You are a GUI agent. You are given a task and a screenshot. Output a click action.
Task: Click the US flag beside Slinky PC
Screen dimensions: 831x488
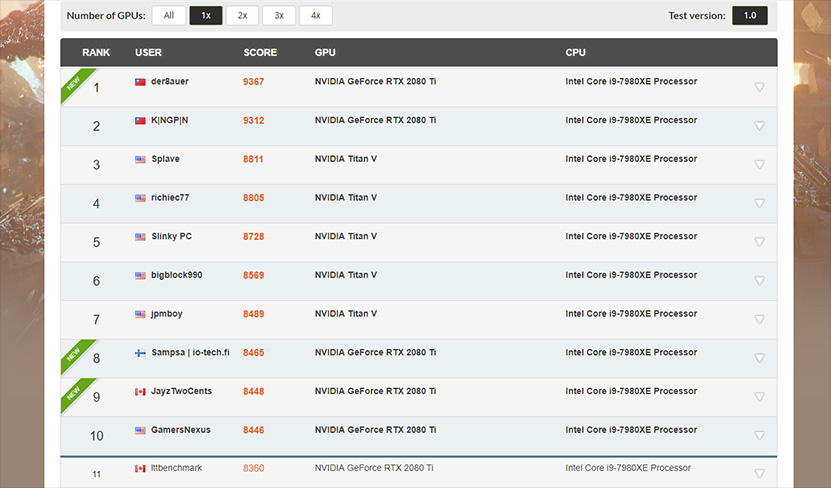coord(140,236)
